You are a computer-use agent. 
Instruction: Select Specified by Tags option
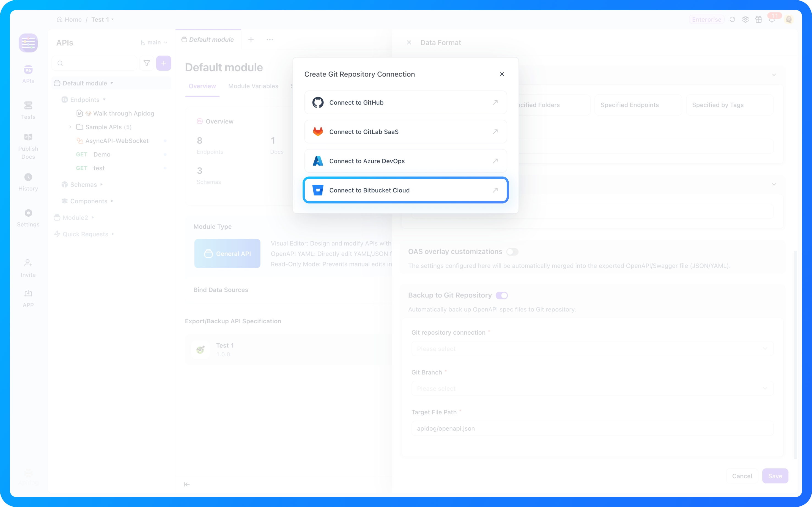point(730,105)
